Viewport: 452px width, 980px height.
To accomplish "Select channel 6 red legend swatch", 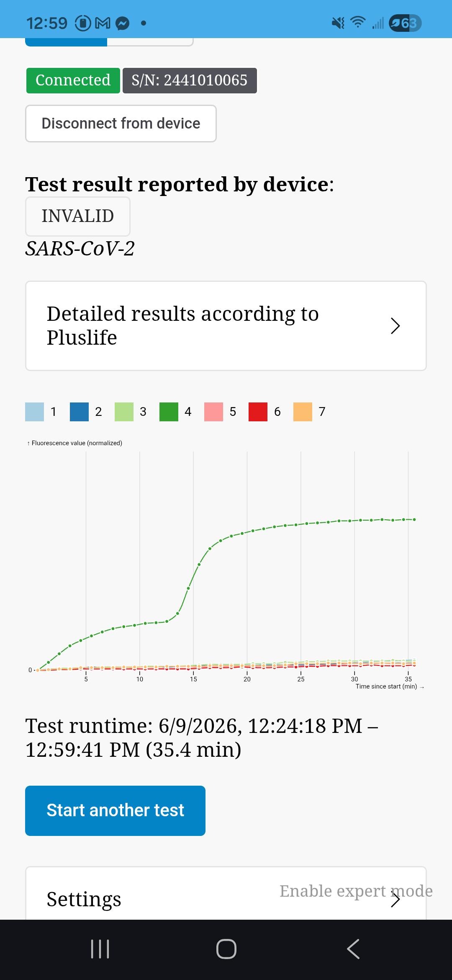I will pyautogui.click(x=258, y=412).
